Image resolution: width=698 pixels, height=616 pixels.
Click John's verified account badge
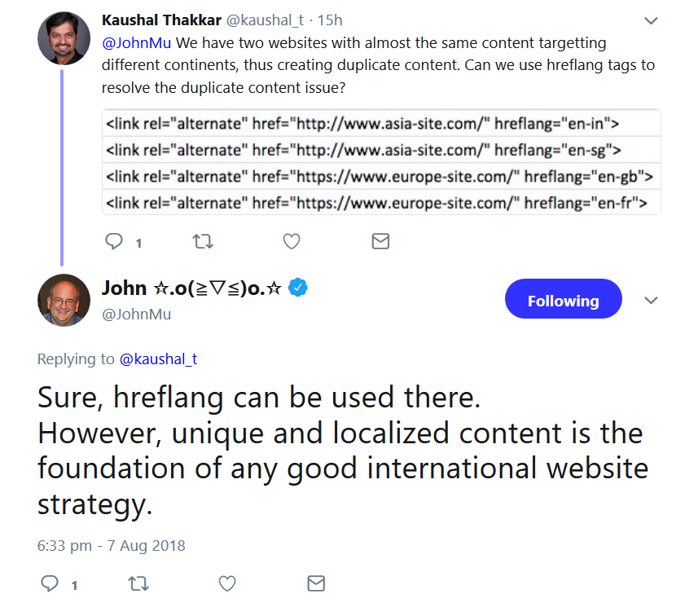click(298, 288)
